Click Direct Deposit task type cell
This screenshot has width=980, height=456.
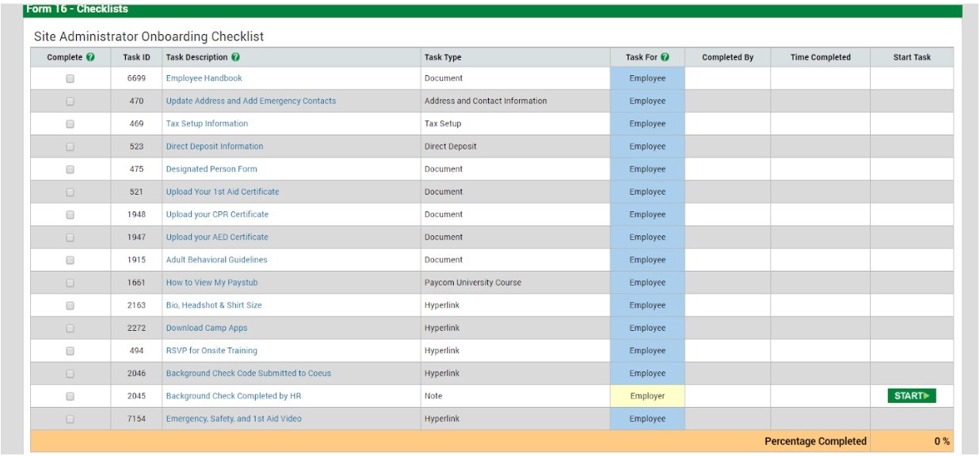(x=515, y=146)
